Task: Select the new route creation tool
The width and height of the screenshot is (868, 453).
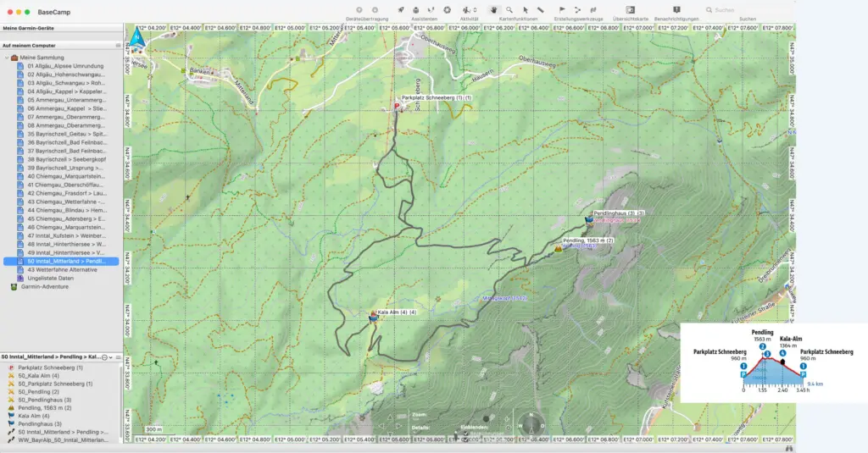Action: pos(577,10)
